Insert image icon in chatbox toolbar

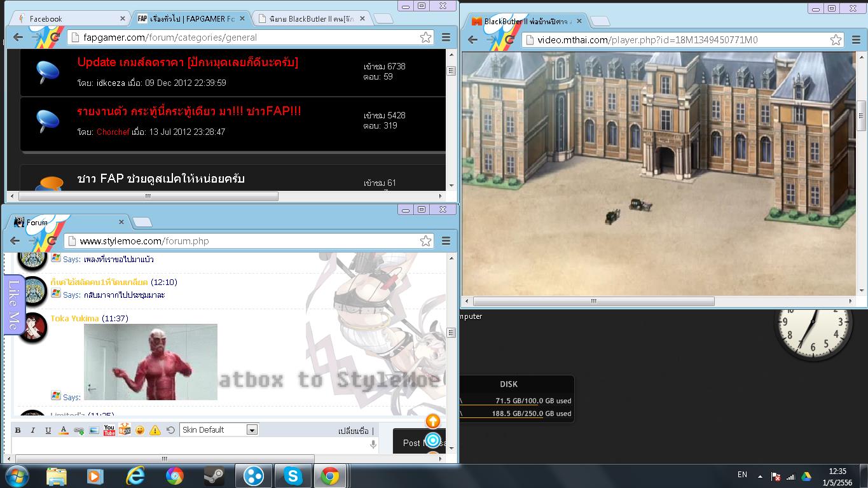point(94,430)
